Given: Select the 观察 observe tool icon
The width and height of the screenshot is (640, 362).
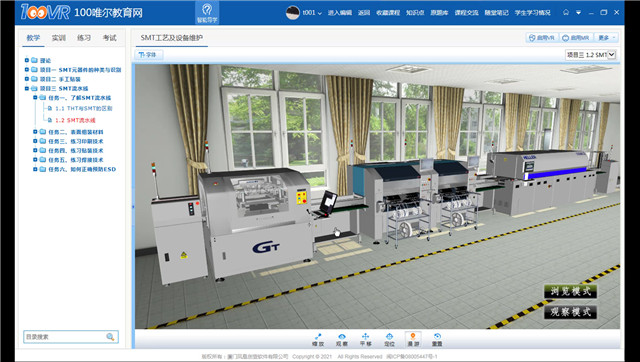Looking at the screenshot, I should click(x=342, y=340).
